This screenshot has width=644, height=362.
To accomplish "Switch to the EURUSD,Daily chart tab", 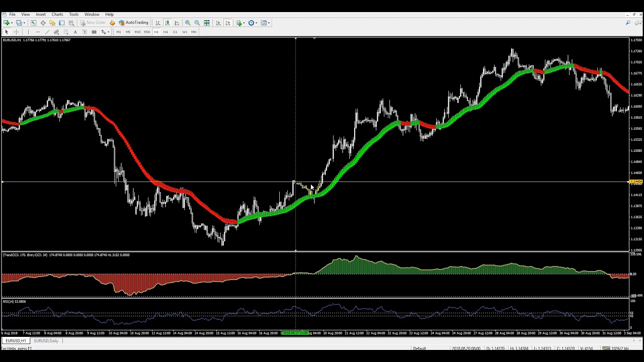I will coord(46,341).
